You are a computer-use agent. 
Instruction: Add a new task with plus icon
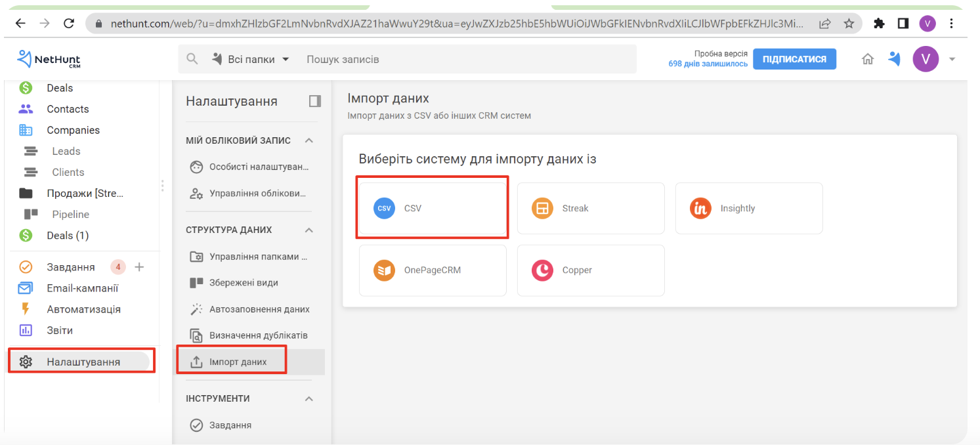pos(139,267)
